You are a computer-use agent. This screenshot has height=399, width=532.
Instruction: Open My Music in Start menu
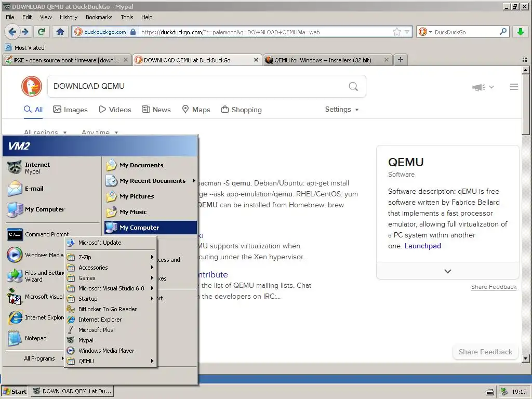151,212
